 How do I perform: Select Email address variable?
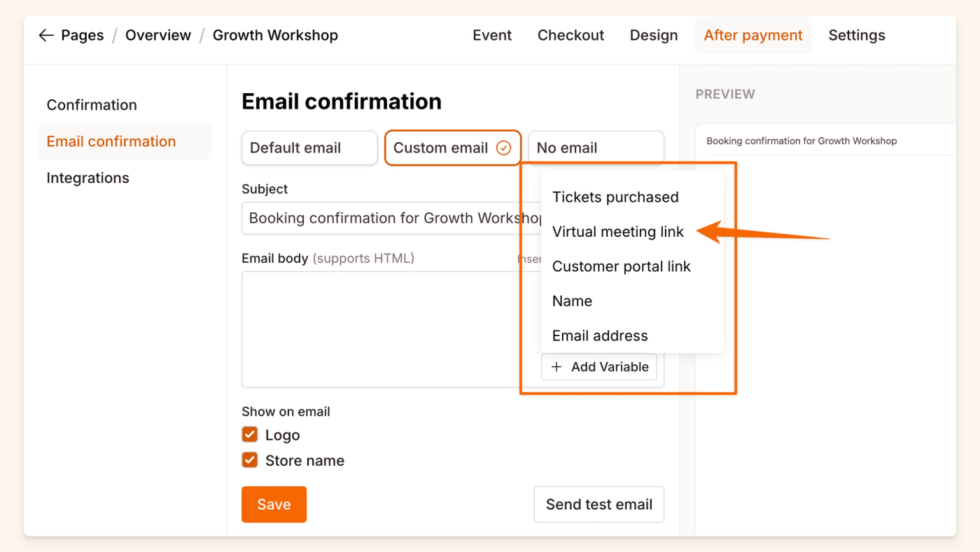click(x=600, y=336)
